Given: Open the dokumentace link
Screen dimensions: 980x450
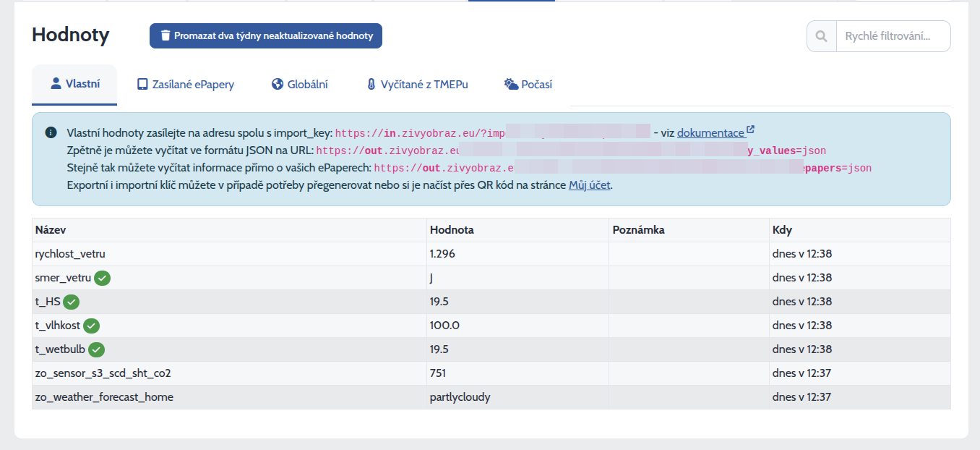Looking at the screenshot, I should point(710,132).
